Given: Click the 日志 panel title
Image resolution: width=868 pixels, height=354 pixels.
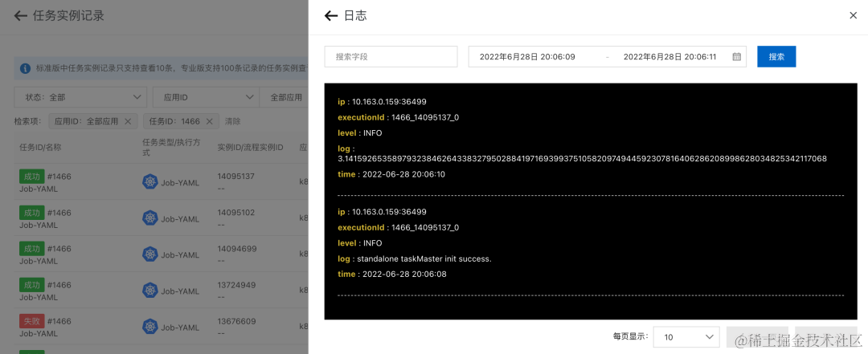Looking at the screenshot, I should point(355,15).
